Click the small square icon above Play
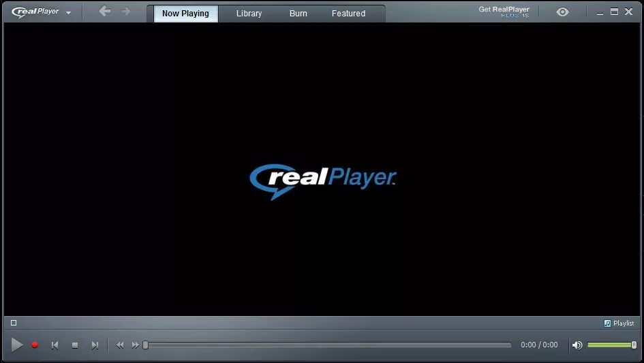The height and width of the screenshot is (363, 644). point(14,323)
